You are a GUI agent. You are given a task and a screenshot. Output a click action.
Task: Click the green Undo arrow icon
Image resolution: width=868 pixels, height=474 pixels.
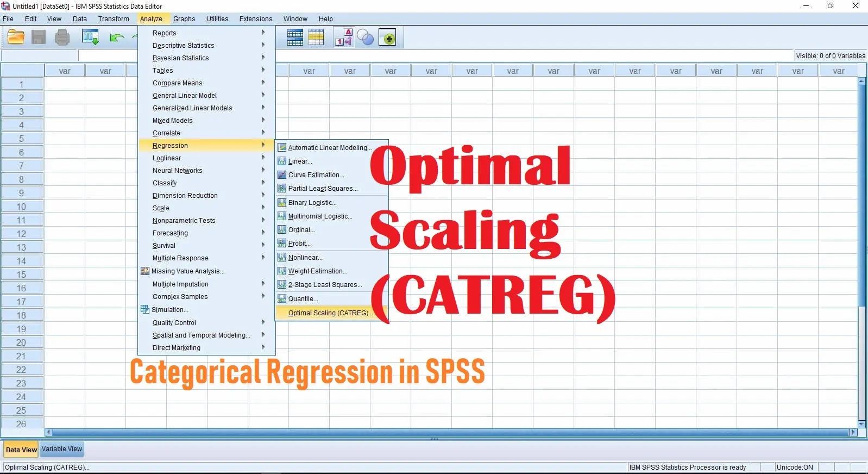(117, 38)
